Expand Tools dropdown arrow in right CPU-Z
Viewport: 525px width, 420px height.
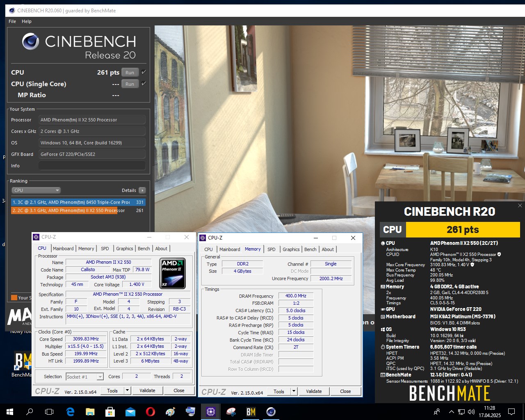pyautogui.click(x=294, y=392)
